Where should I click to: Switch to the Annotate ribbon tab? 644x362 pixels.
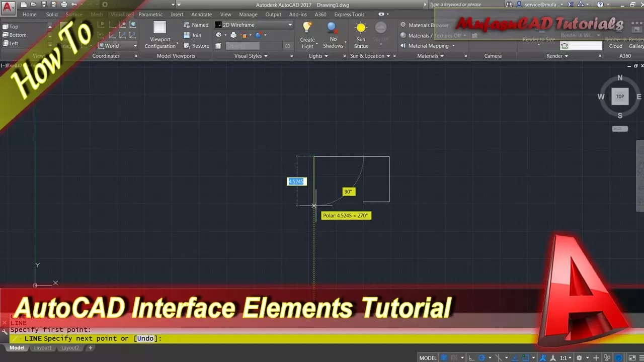click(x=201, y=15)
